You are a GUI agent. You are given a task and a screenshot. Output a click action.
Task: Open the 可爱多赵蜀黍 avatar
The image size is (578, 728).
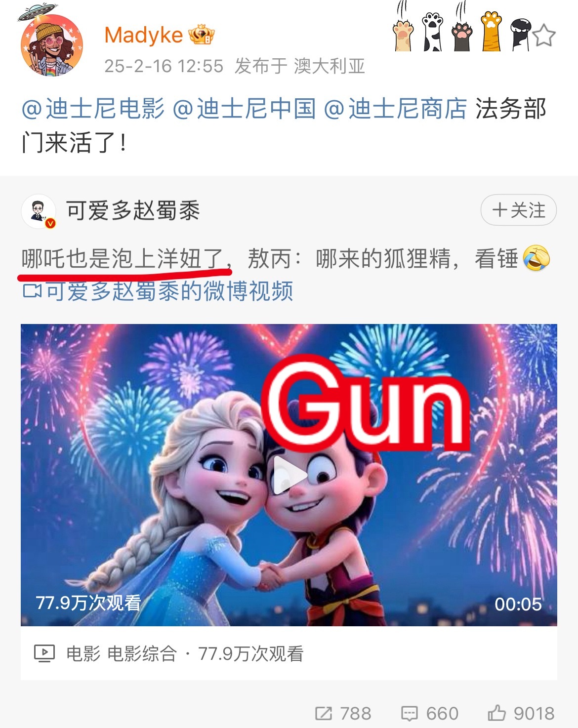pyautogui.click(x=39, y=211)
